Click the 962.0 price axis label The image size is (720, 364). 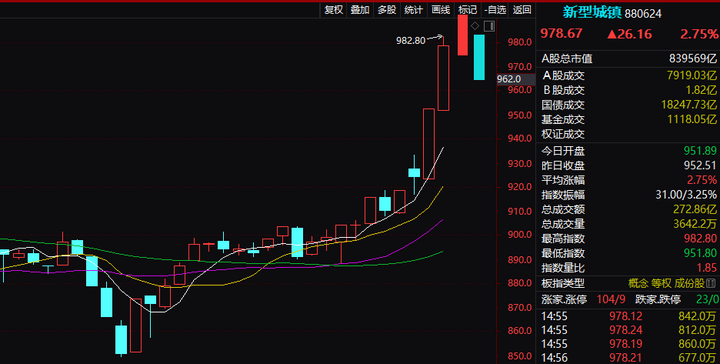click(x=509, y=79)
